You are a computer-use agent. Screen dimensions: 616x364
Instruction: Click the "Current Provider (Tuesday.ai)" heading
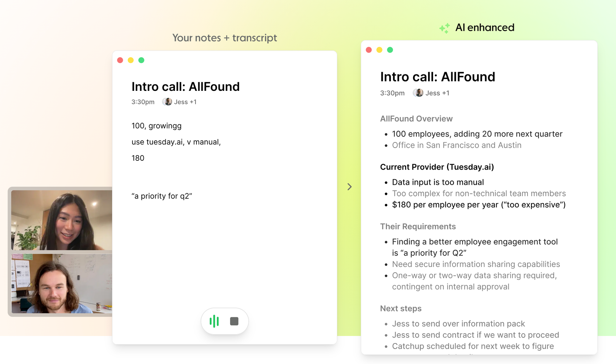click(x=437, y=167)
